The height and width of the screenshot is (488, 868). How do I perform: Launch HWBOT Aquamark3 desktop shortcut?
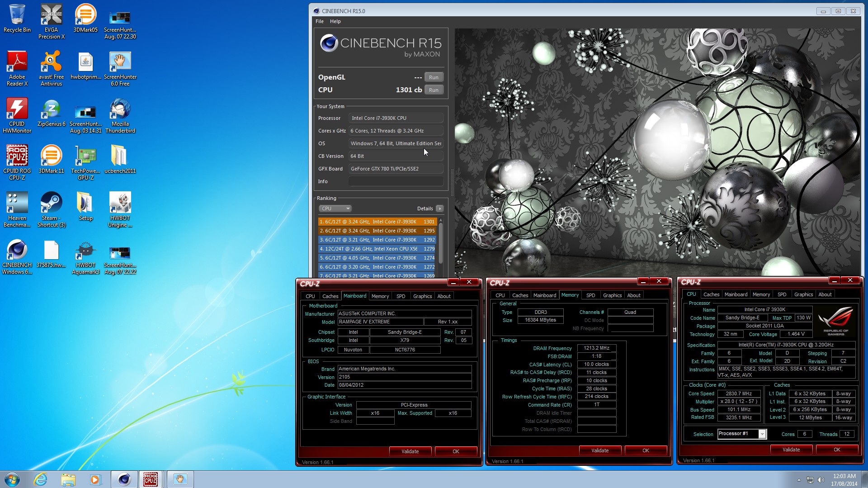[85, 256]
